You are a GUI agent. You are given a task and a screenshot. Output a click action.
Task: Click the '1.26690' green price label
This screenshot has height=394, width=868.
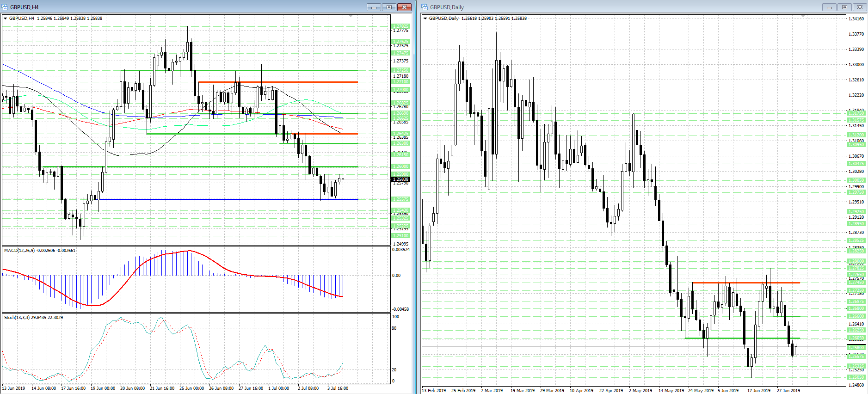[400, 113]
